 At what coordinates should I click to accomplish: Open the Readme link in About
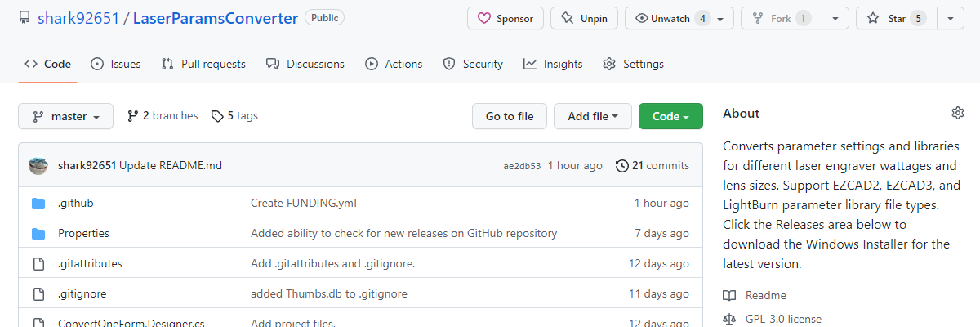pos(766,295)
